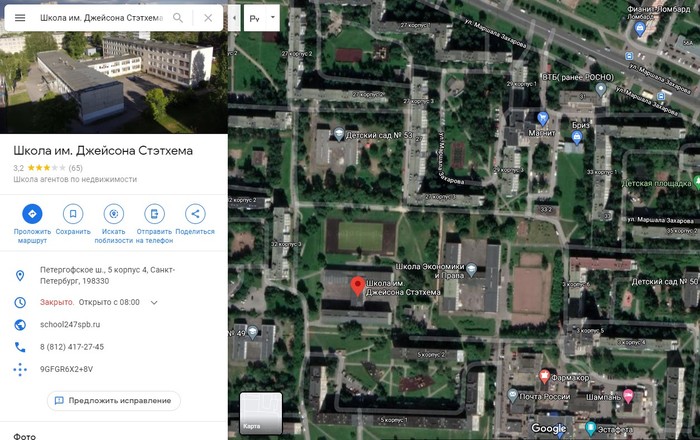Click Предложить исправление button

(x=114, y=401)
